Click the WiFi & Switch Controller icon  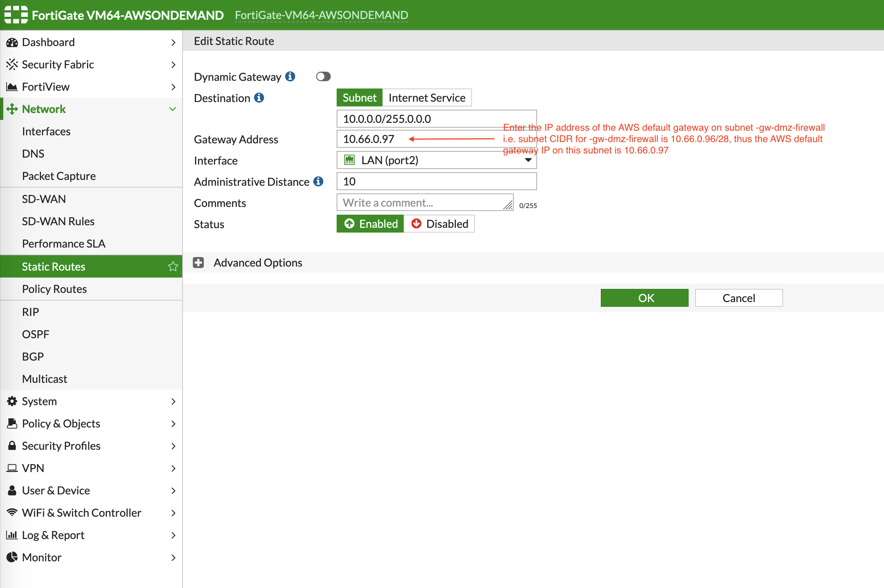[x=12, y=513]
